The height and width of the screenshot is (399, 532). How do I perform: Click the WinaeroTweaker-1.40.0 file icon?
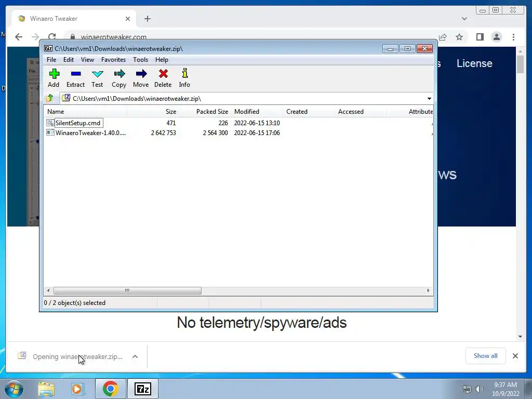click(x=50, y=132)
